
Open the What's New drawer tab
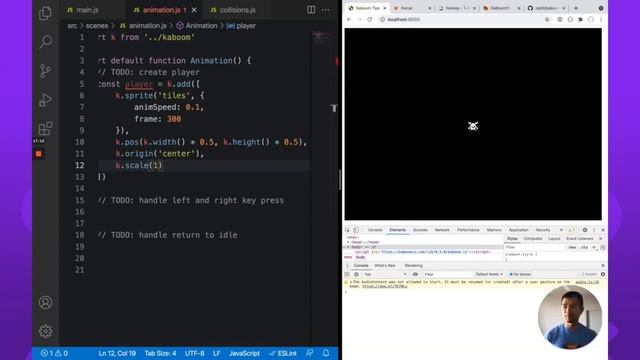(x=385, y=266)
